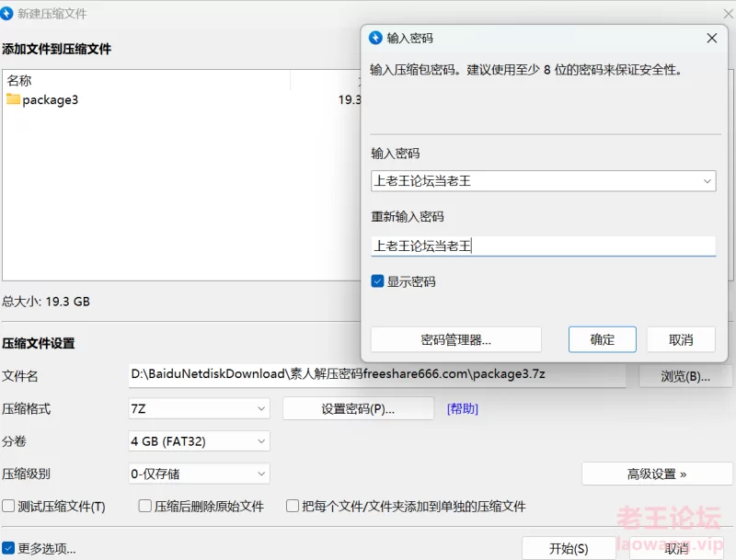Confirm password with 确定 button
The width and height of the screenshot is (736, 560).
[x=603, y=339]
